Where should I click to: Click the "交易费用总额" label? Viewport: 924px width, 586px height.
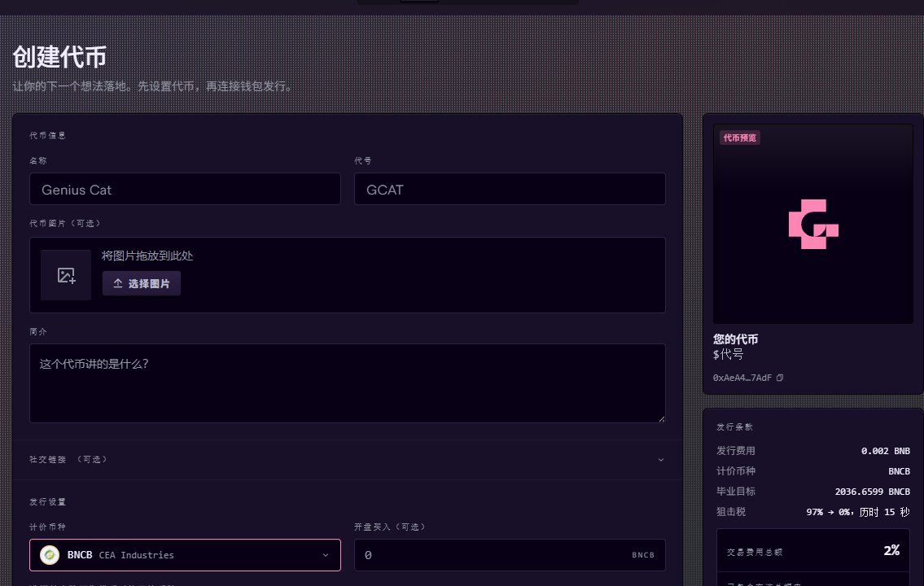(755, 552)
